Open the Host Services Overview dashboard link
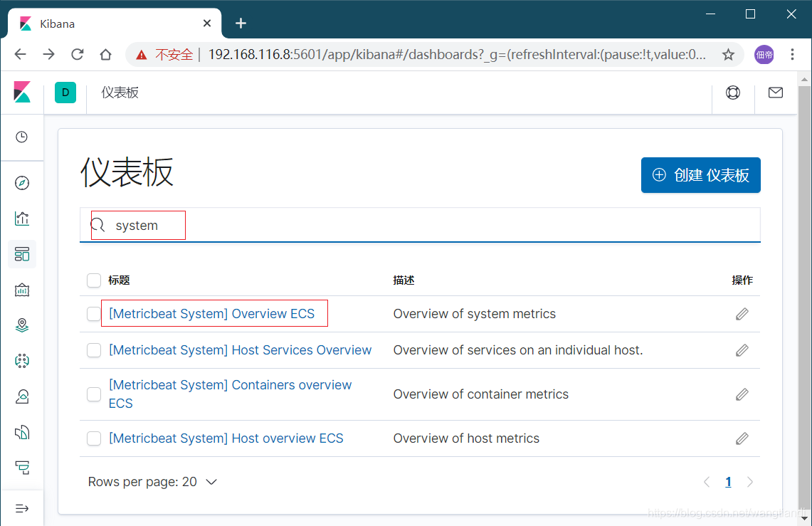 (240, 349)
